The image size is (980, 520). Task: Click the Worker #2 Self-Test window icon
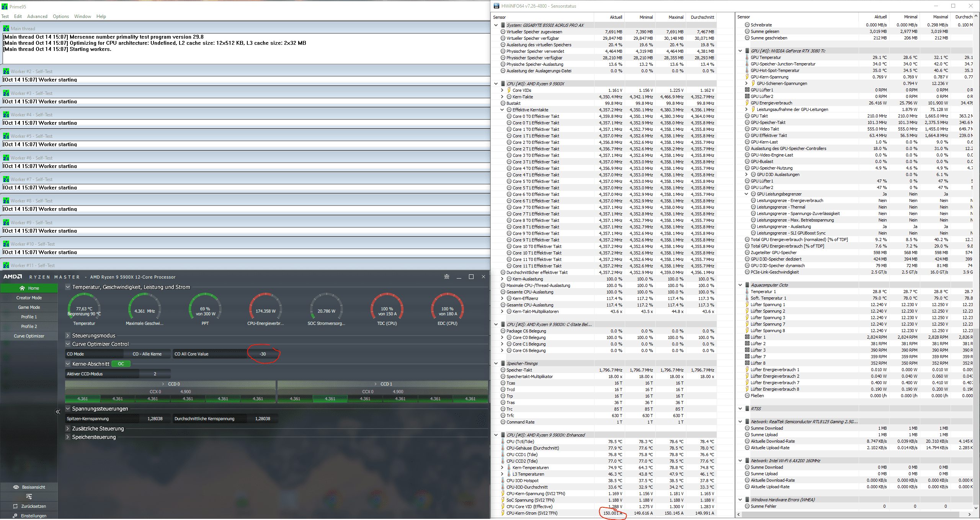[x=6, y=72]
